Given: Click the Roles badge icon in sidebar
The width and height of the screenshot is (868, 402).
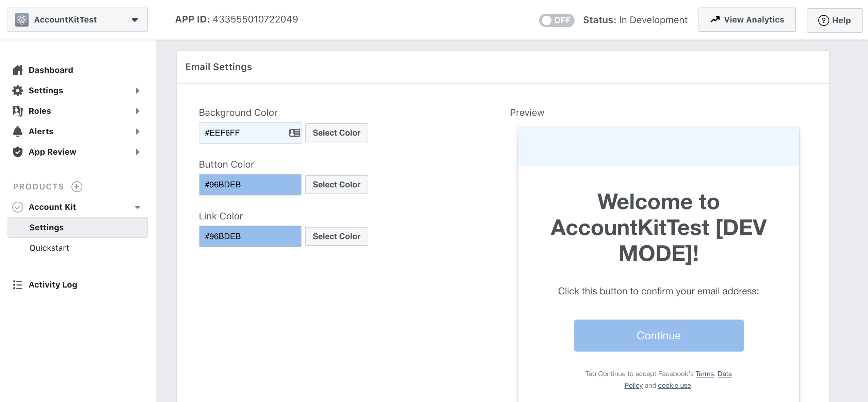Looking at the screenshot, I should point(18,111).
